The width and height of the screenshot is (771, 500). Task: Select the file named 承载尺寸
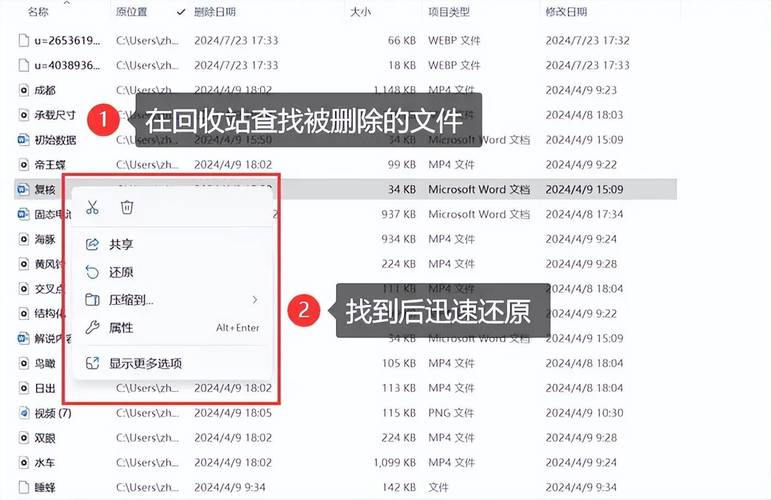pos(55,115)
